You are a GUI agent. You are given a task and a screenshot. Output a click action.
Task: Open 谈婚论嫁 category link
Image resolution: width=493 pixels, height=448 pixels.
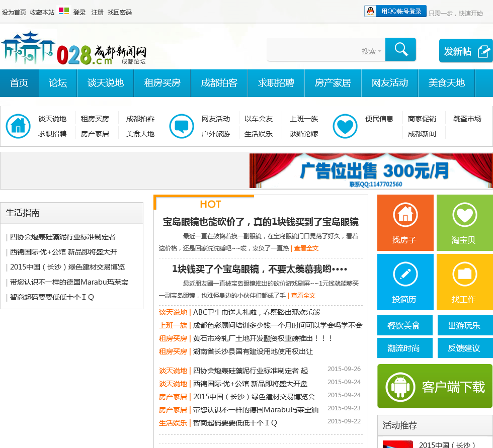(x=304, y=134)
